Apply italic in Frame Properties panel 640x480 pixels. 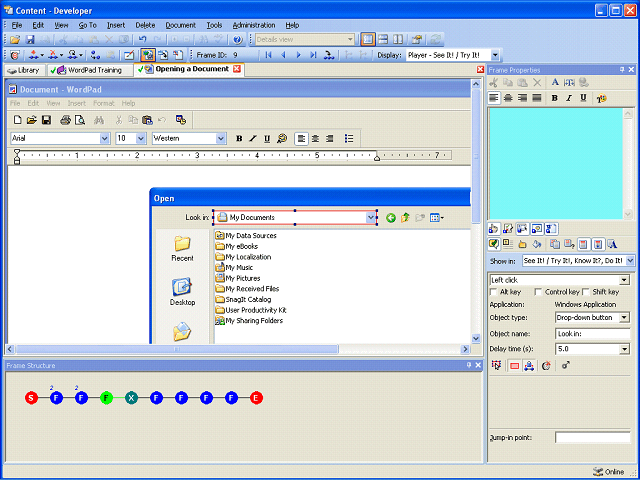(x=569, y=98)
